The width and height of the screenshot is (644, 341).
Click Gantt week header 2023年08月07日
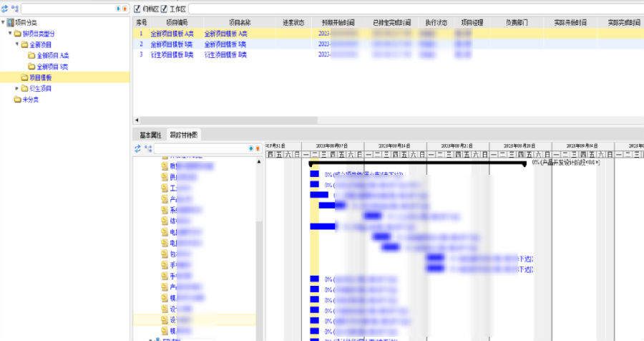click(x=332, y=146)
